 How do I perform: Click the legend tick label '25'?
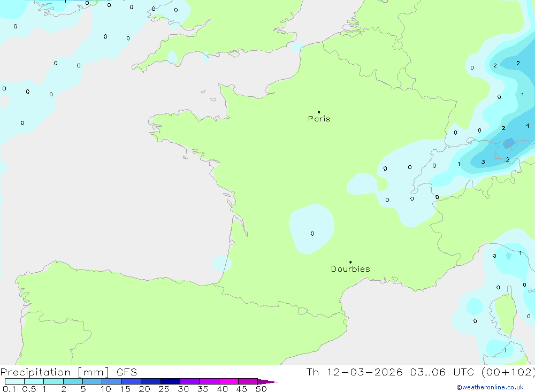pos(164,389)
